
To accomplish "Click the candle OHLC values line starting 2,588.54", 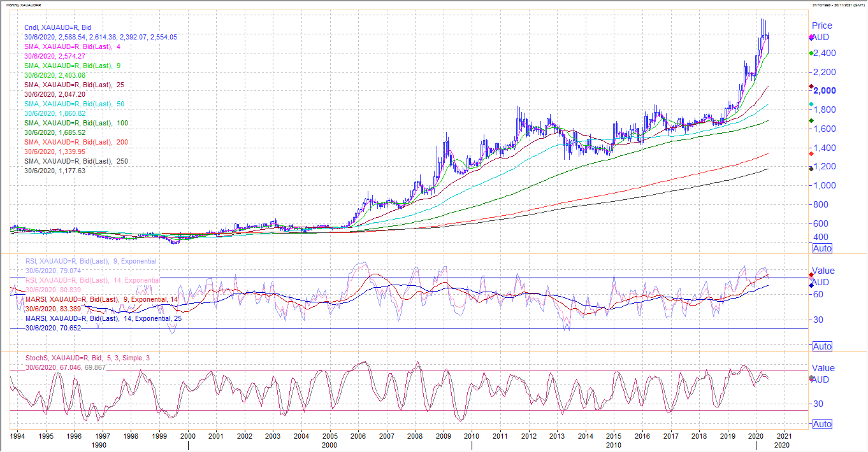I will point(101,38).
